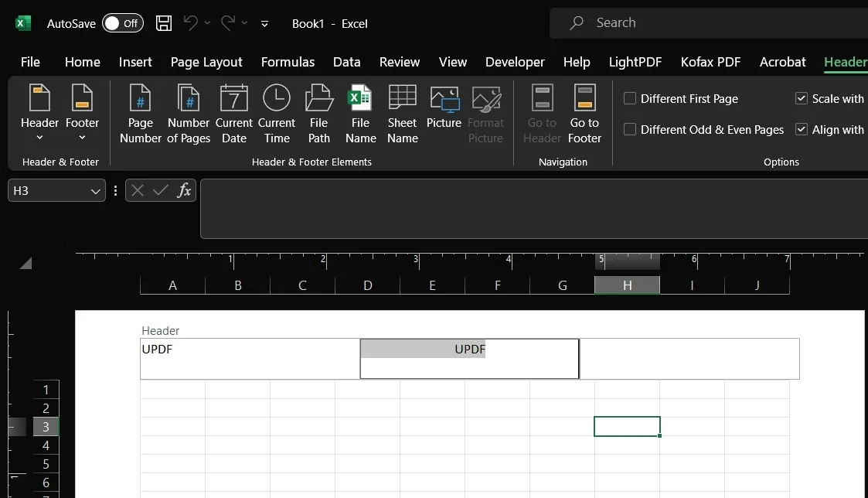
Task: Insert Number of Pages element
Action: click(x=189, y=114)
